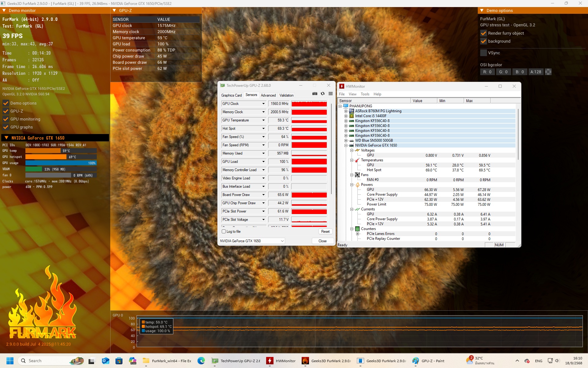Expand the Intel Core i5 14400F tree node
This screenshot has height=368, width=588.
click(x=346, y=116)
